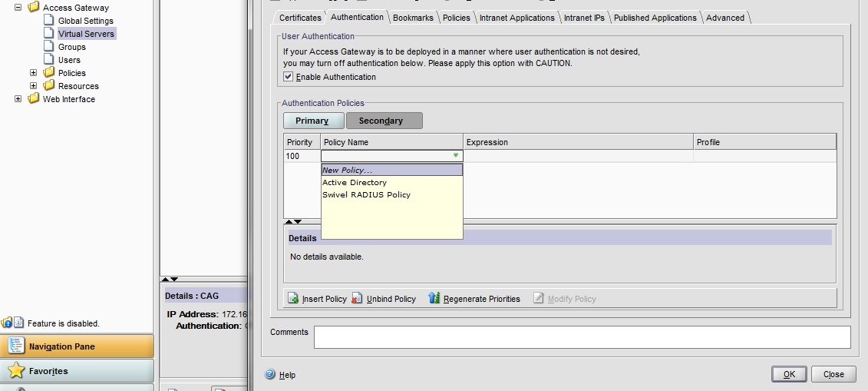The height and width of the screenshot is (391, 868).
Task: Open the Policies tab
Action: click(x=456, y=18)
